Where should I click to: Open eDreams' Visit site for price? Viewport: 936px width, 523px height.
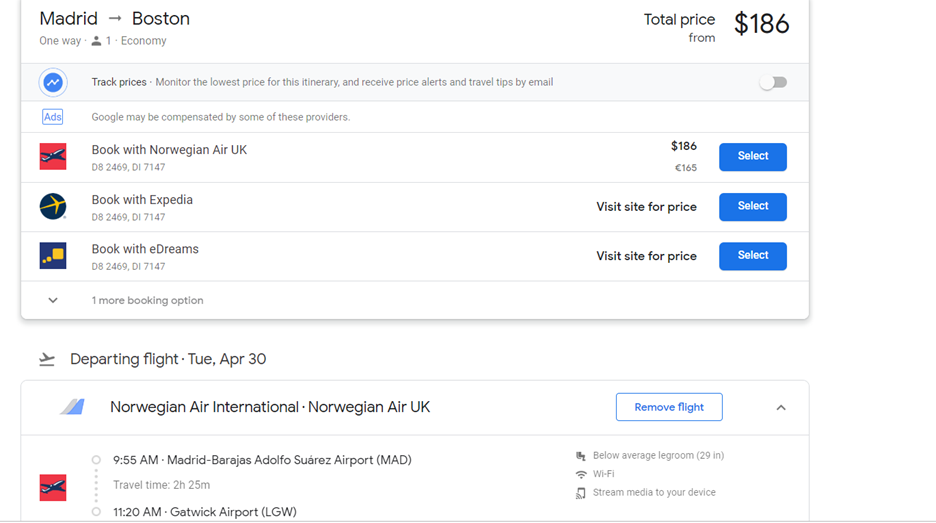click(646, 256)
